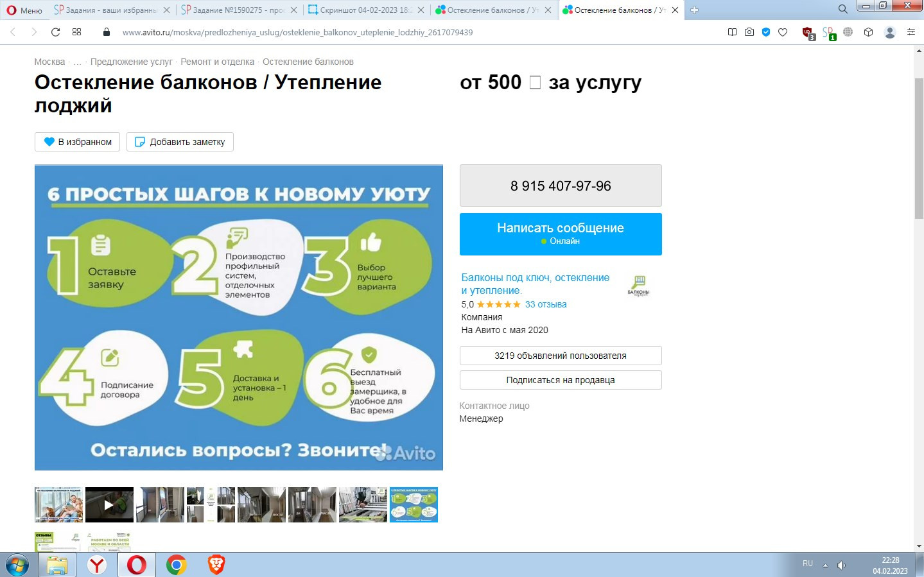Click the Ремонт и отделка breadcrumb
The image size is (924, 577).
tap(218, 62)
